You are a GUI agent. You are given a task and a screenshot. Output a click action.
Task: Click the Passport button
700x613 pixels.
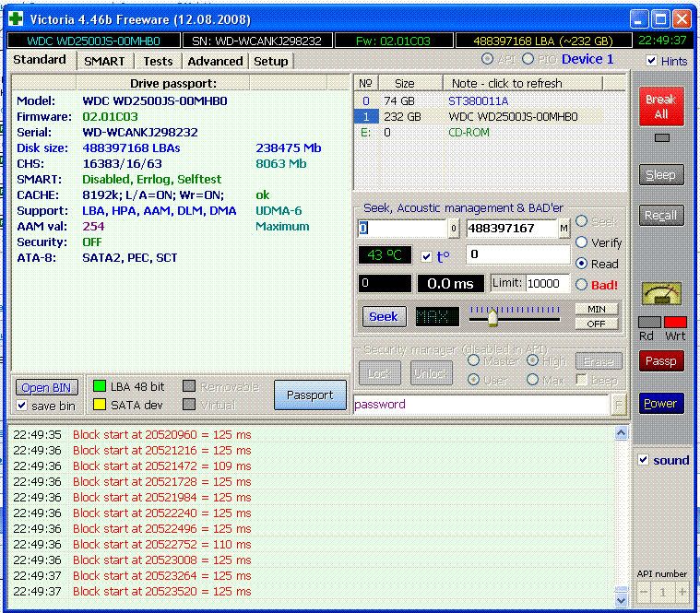309,395
